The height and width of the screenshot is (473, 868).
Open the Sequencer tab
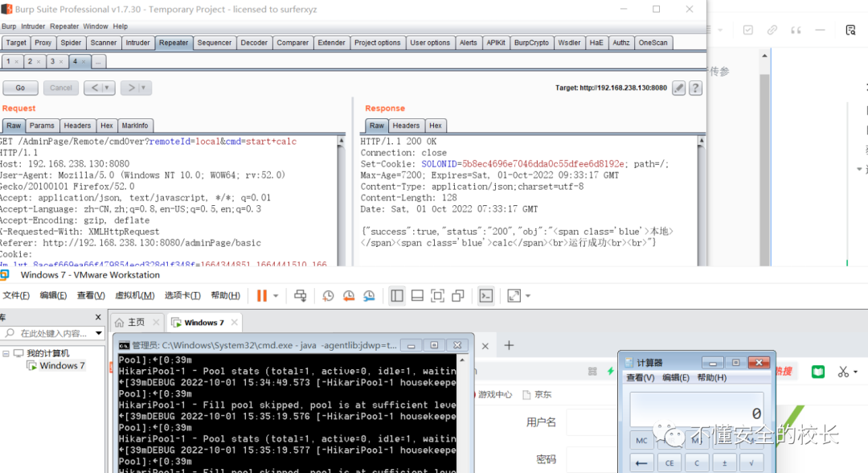coord(215,43)
